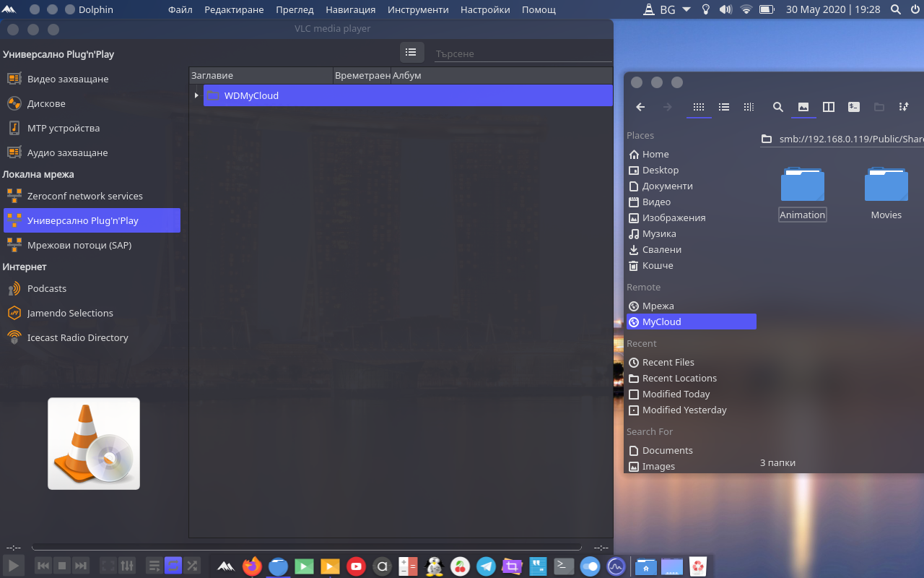
Task: Click Dolphin smb location path bar
Action: click(x=842, y=139)
